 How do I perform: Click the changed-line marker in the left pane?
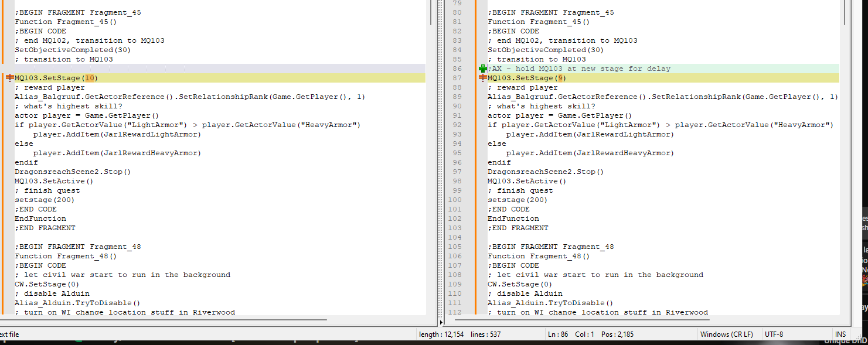9,78
